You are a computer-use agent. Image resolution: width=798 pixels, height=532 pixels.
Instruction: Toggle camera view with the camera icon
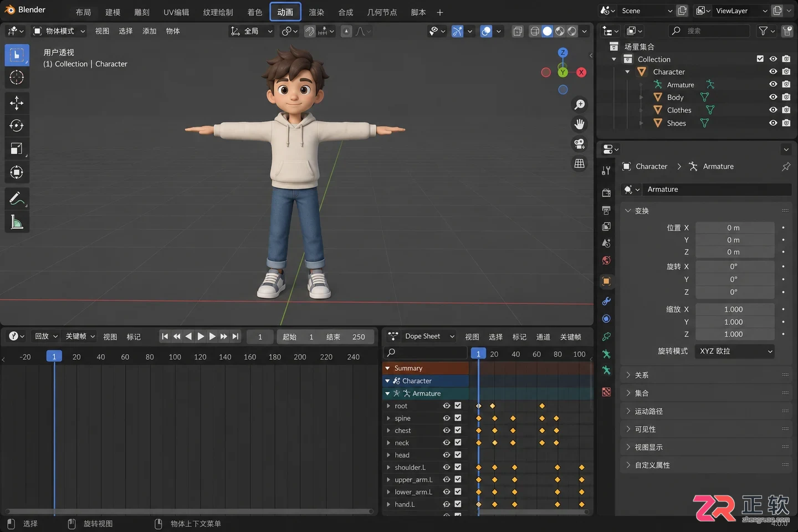point(580,144)
